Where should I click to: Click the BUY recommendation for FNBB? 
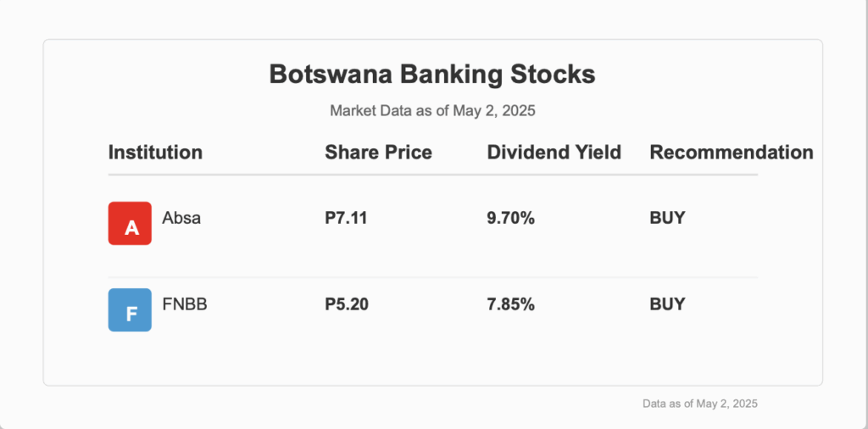tap(667, 304)
